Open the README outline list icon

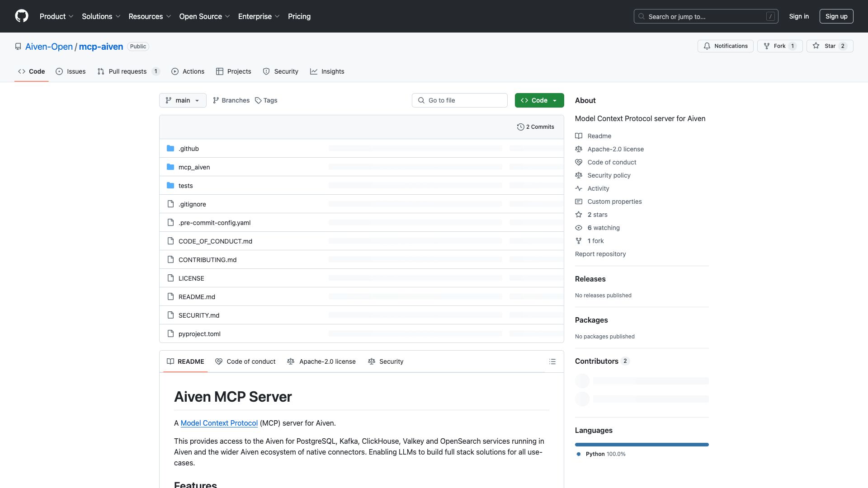(552, 361)
